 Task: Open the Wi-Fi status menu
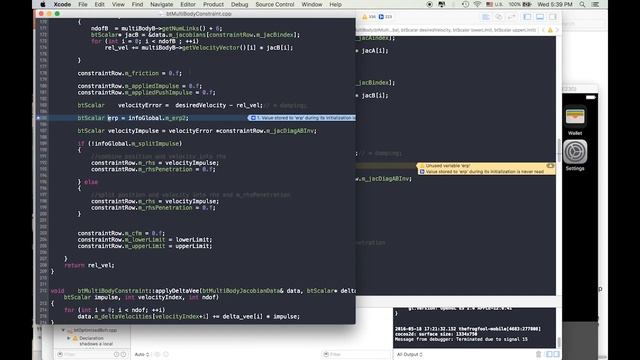pos(477,4)
